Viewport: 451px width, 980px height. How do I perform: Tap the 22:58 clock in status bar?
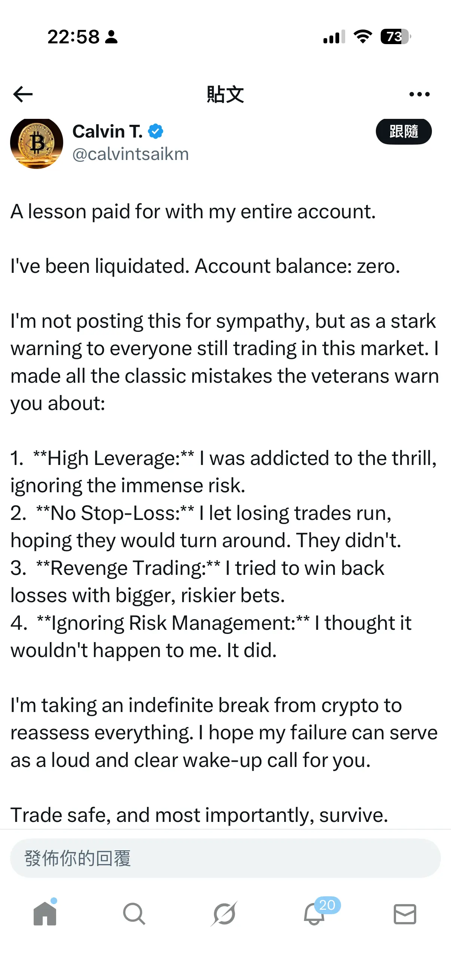click(x=73, y=37)
